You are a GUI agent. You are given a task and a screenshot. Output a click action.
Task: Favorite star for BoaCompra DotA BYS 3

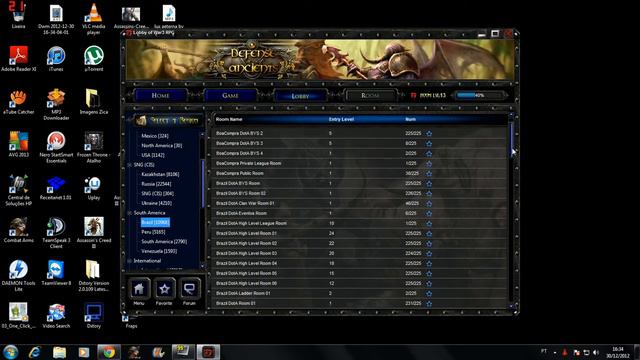(429, 144)
